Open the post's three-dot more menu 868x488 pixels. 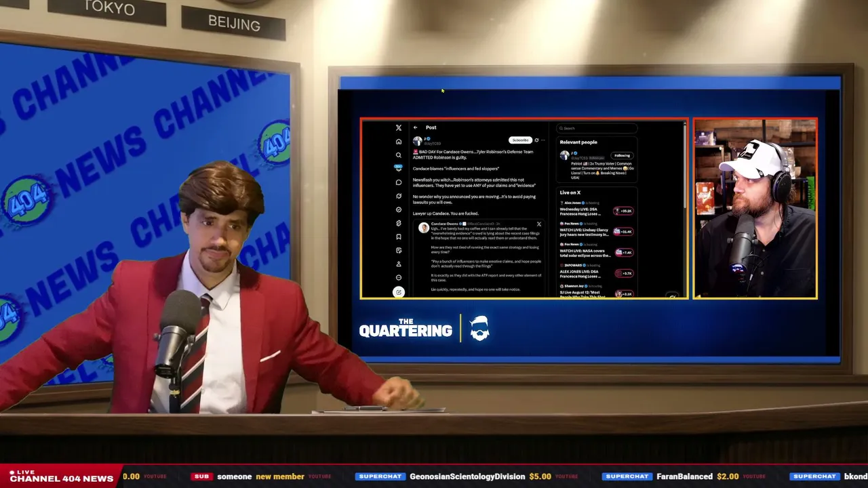[x=543, y=140]
